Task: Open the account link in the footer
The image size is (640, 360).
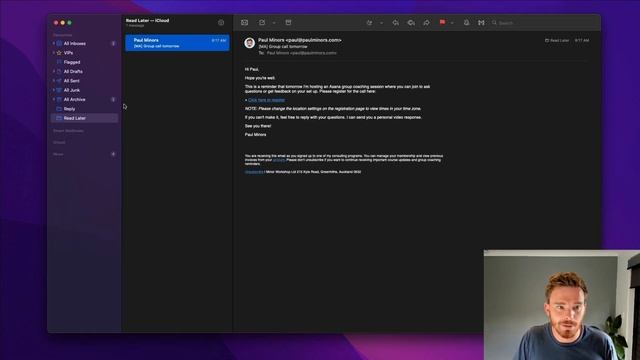Action: click(279, 160)
